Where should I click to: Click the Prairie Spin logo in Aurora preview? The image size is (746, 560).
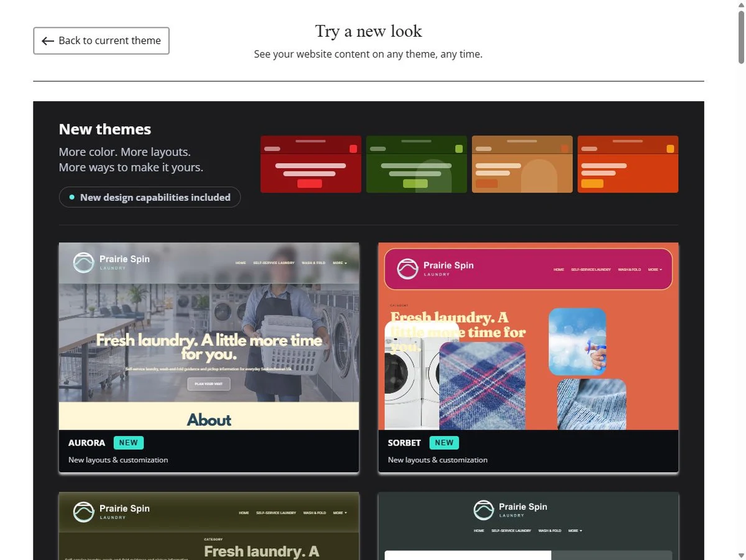(111, 262)
